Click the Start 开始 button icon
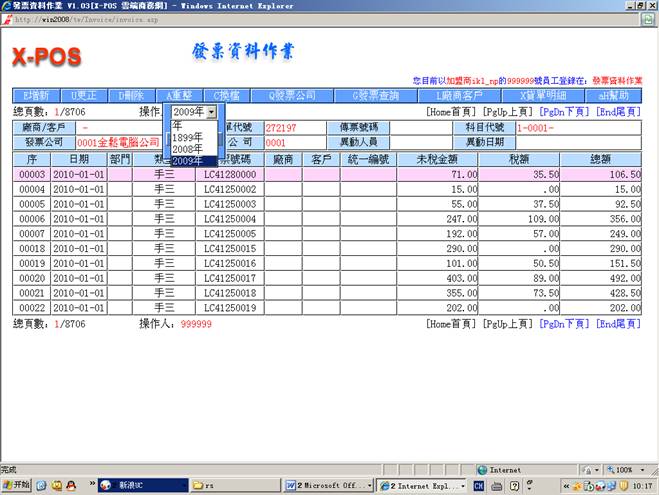Screen dimensions: 659x495 17,485
